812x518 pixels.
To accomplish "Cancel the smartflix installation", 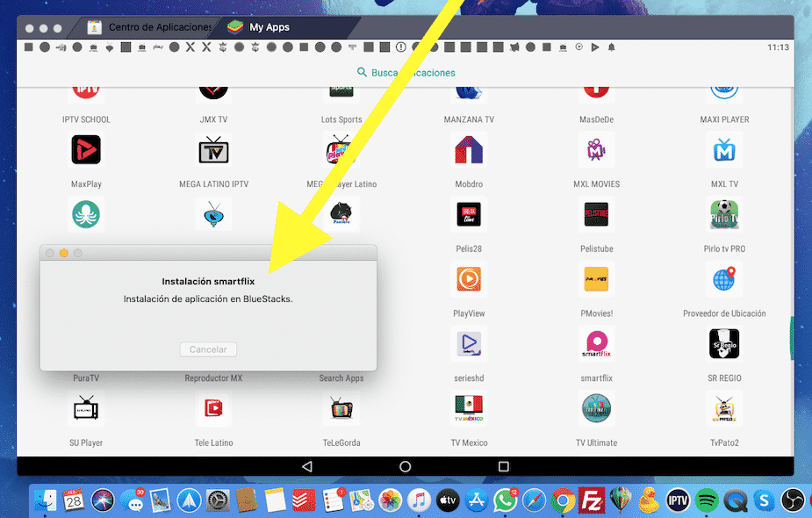I will [x=208, y=349].
